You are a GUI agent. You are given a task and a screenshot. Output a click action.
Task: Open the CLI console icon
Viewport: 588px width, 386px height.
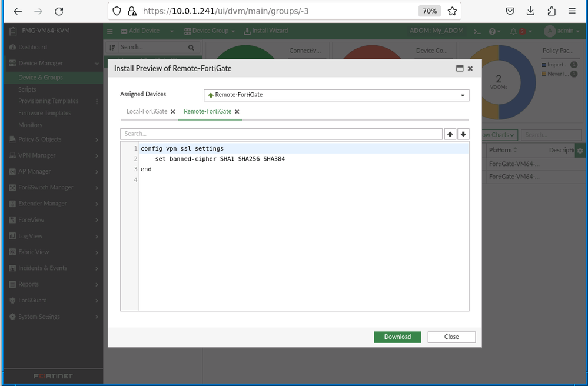tap(477, 31)
